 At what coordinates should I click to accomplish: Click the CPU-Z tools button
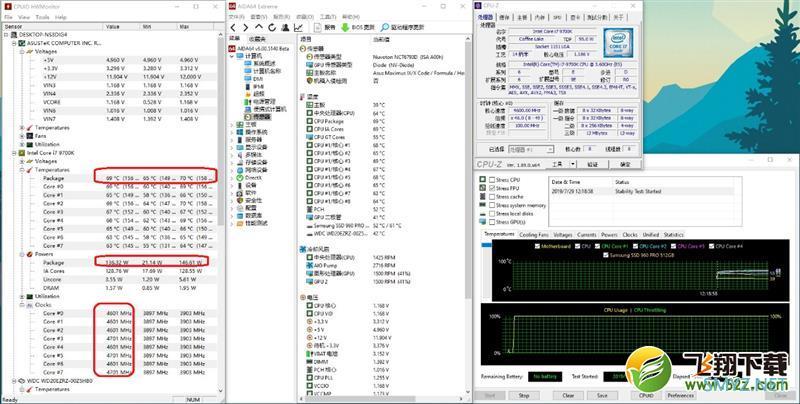(557, 165)
